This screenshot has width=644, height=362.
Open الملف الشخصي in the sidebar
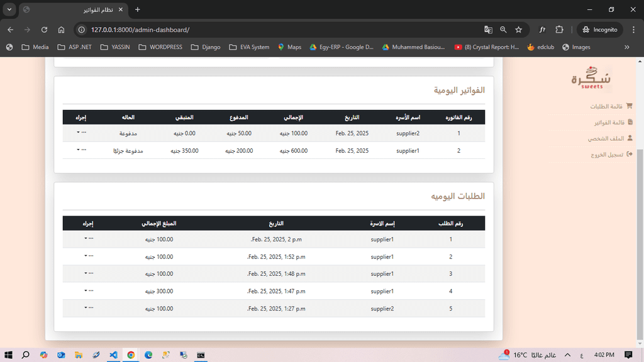(606, 138)
